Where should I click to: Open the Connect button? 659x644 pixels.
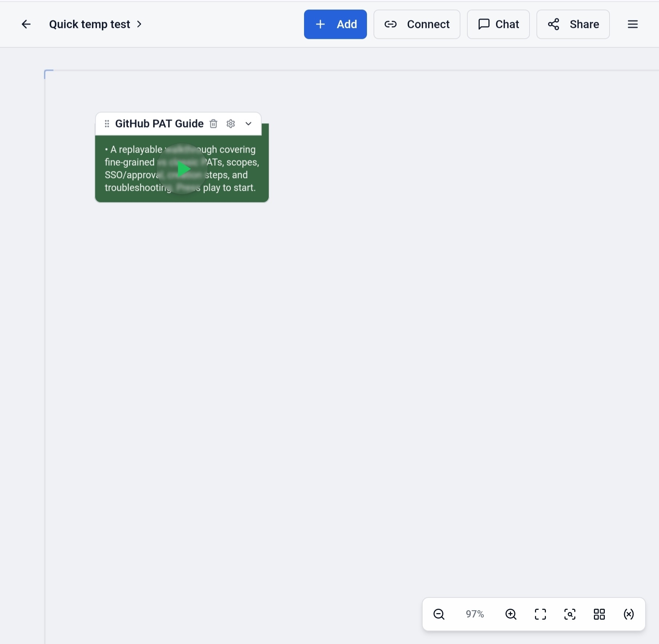pyautogui.click(x=417, y=24)
